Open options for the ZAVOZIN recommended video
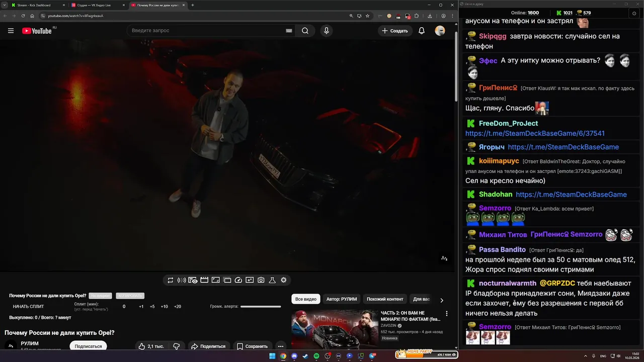 [x=446, y=314]
